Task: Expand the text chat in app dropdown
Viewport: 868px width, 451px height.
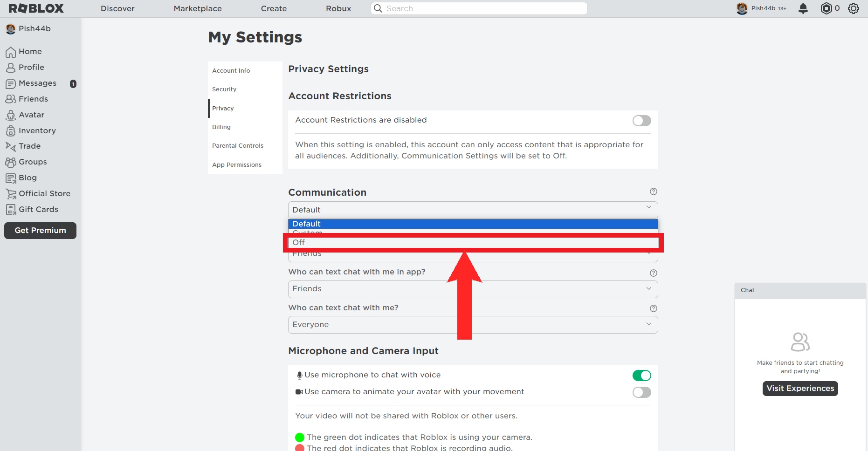Action: (x=473, y=289)
